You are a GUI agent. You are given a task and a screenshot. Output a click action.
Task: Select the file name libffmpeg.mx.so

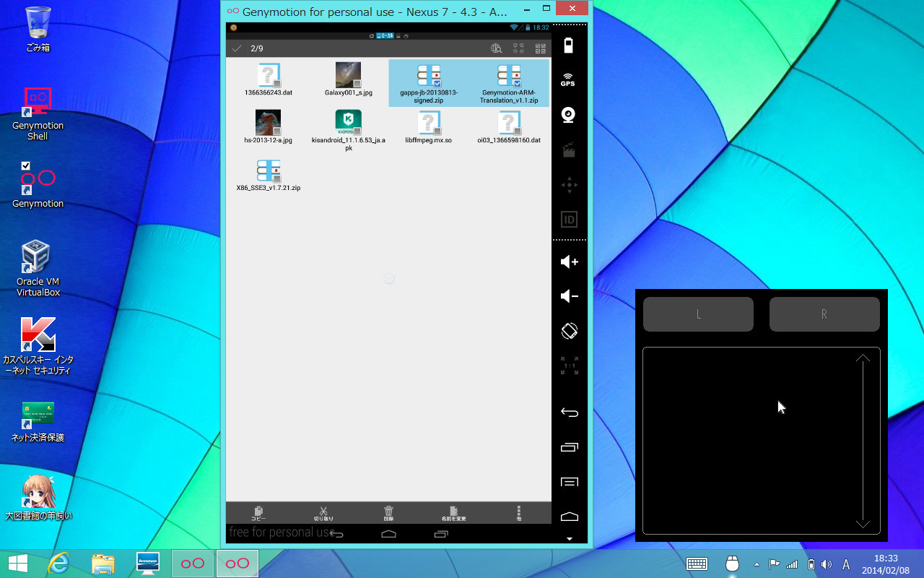point(428,140)
